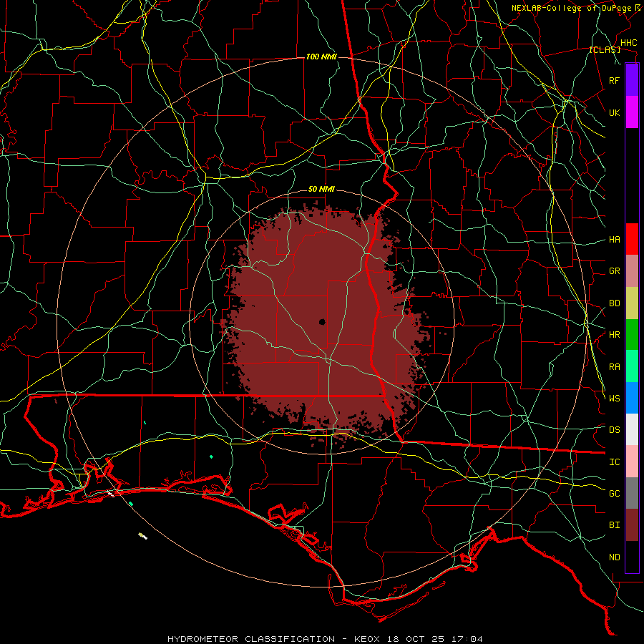Screen dimensions: 644x644
Task: Choose the brown BI legend swatch
Action: click(632, 525)
